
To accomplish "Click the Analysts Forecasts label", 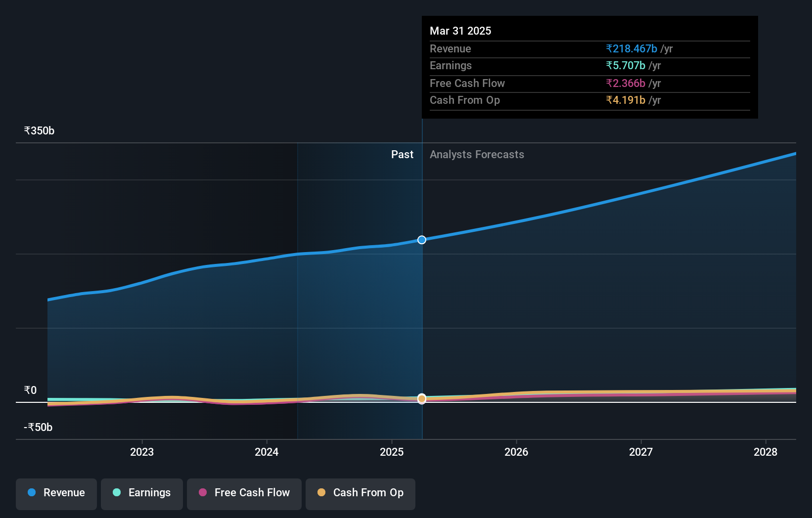I will click(477, 154).
